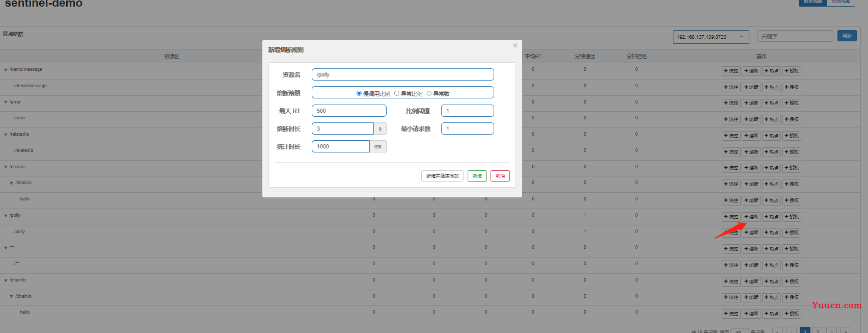
Task: Collapse the top-level /polly tree node
Action: [x=6, y=216]
